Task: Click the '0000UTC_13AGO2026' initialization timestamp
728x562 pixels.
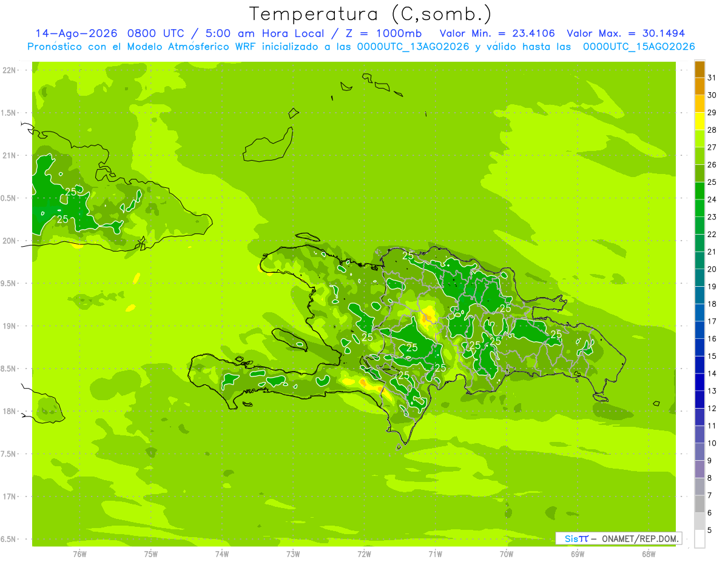Action: click(413, 47)
